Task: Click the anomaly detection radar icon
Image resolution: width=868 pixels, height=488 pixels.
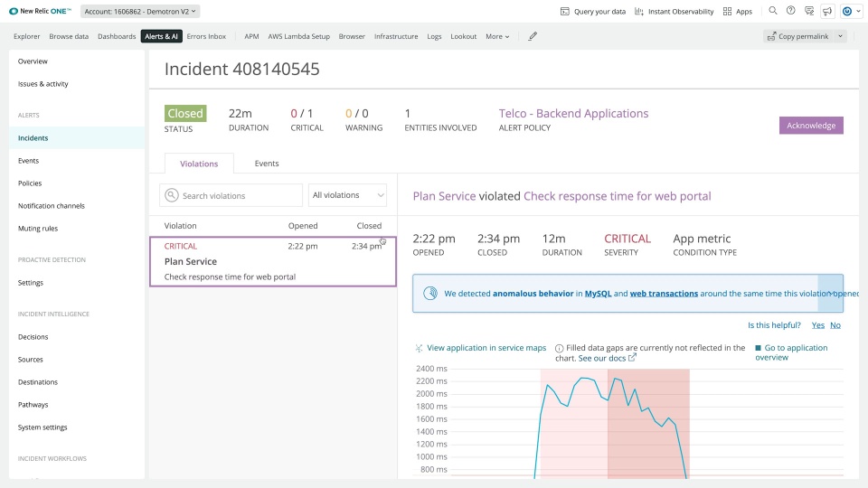Action: [x=430, y=293]
